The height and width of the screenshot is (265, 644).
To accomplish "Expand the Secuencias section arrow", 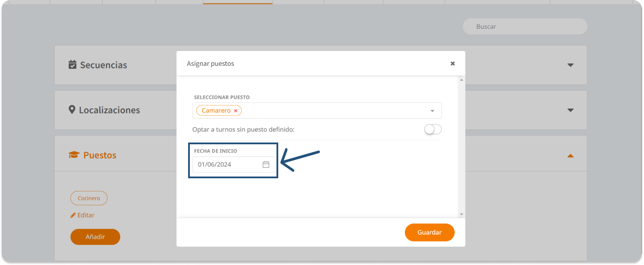I will pos(570,65).
